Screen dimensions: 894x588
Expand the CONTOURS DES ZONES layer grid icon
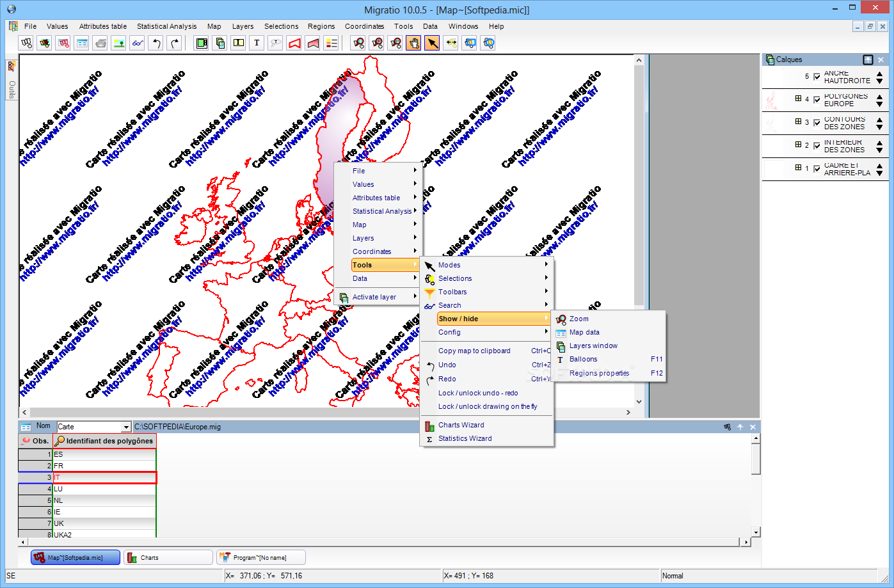[x=798, y=122]
